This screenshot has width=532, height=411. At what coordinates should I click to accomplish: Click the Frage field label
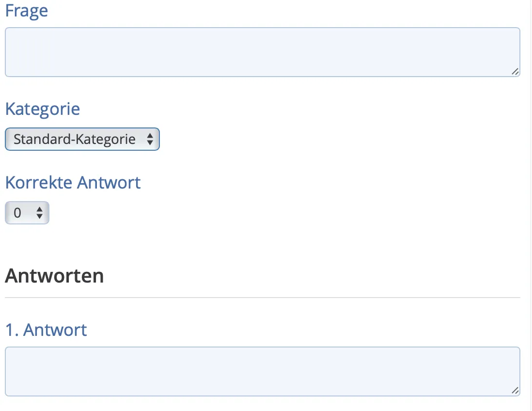(x=27, y=11)
